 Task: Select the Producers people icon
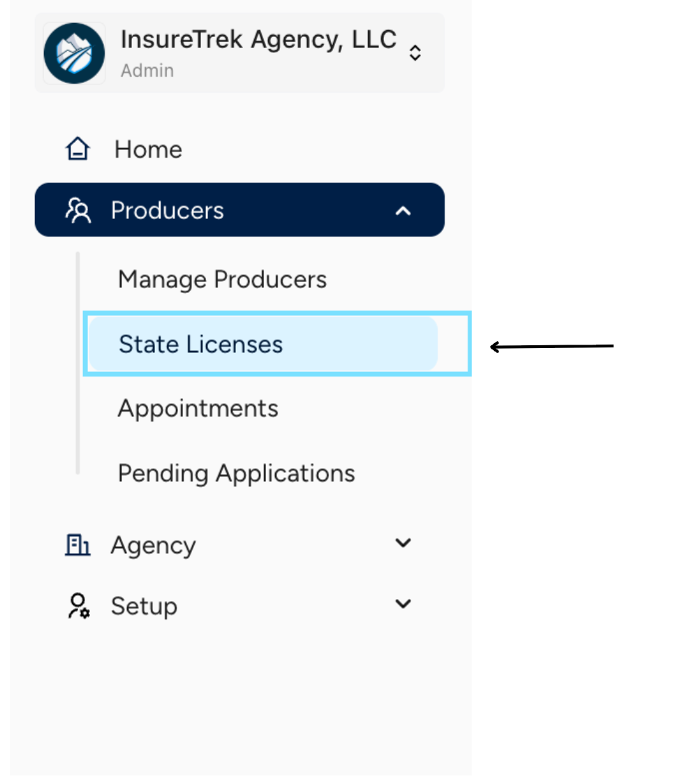click(79, 210)
